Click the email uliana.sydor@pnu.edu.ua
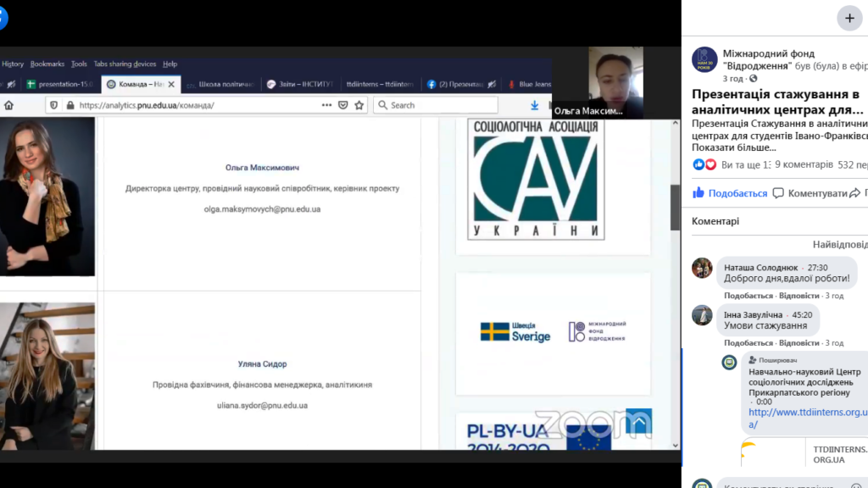The width and height of the screenshot is (868, 488). 262,406
